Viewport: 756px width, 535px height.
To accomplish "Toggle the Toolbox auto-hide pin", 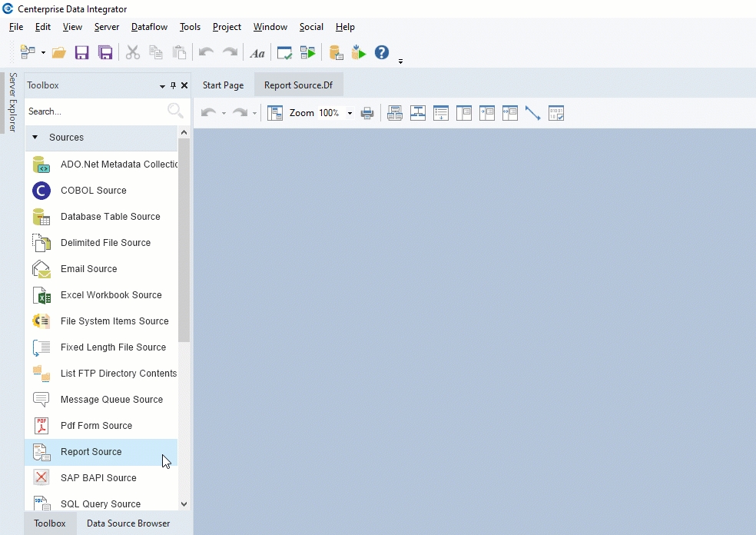I will 173,85.
